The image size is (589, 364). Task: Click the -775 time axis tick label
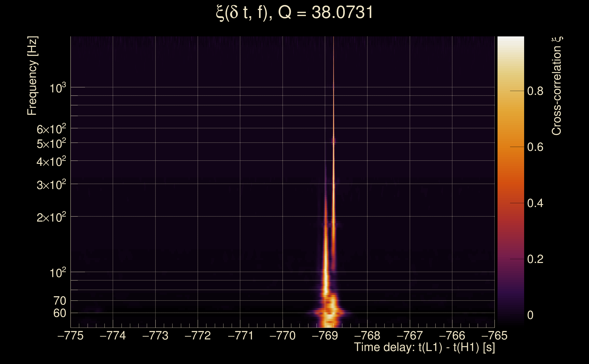click(71, 336)
